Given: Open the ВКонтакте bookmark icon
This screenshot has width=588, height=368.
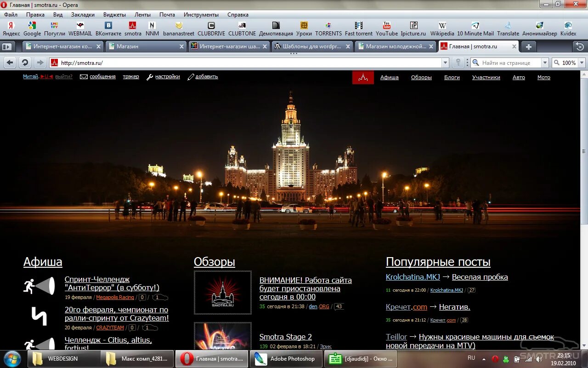Looking at the screenshot, I should (108, 25).
